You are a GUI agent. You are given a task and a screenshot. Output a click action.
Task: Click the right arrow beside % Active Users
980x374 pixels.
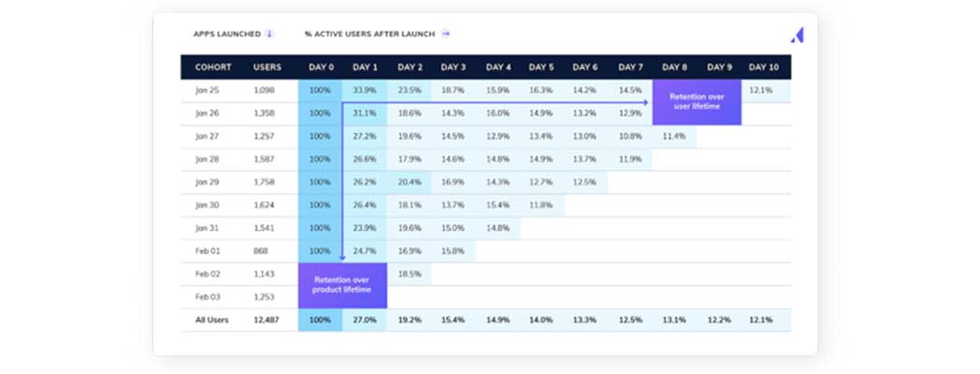[x=446, y=34]
